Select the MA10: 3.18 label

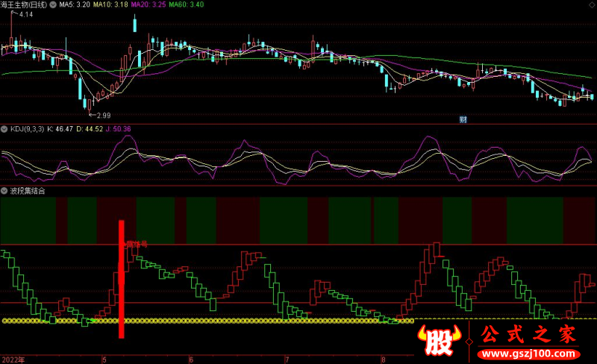(110, 5)
